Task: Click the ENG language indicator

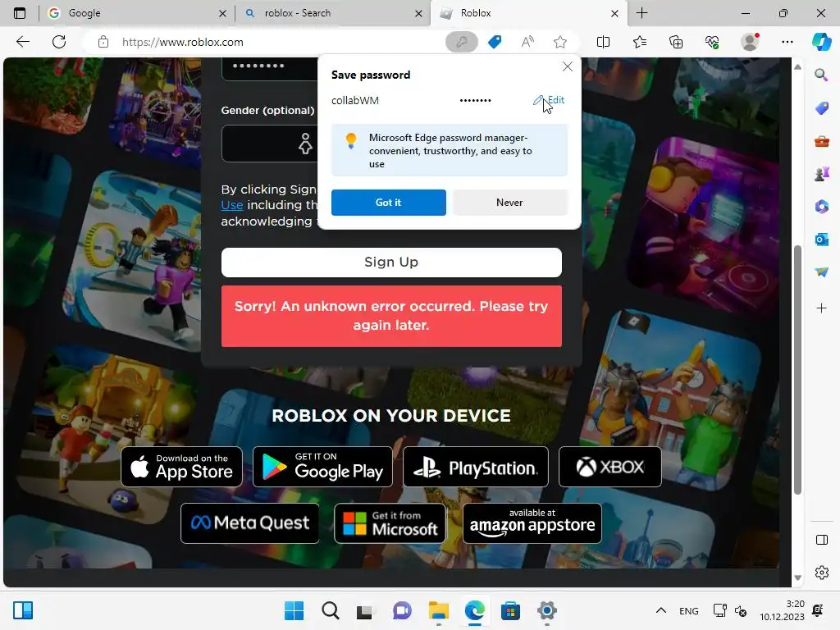Action: (688, 610)
